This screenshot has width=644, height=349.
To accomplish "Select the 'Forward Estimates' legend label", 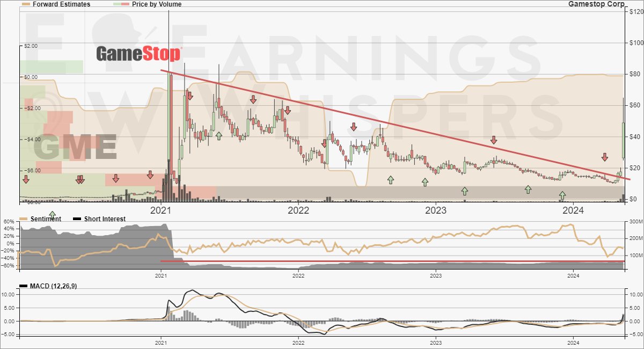I will (x=61, y=4).
